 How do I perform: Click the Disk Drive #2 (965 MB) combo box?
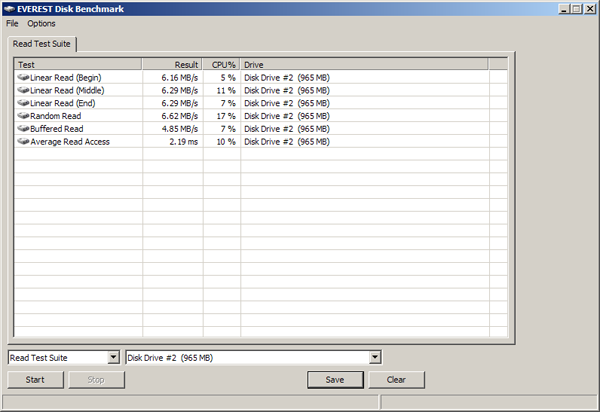(x=253, y=358)
